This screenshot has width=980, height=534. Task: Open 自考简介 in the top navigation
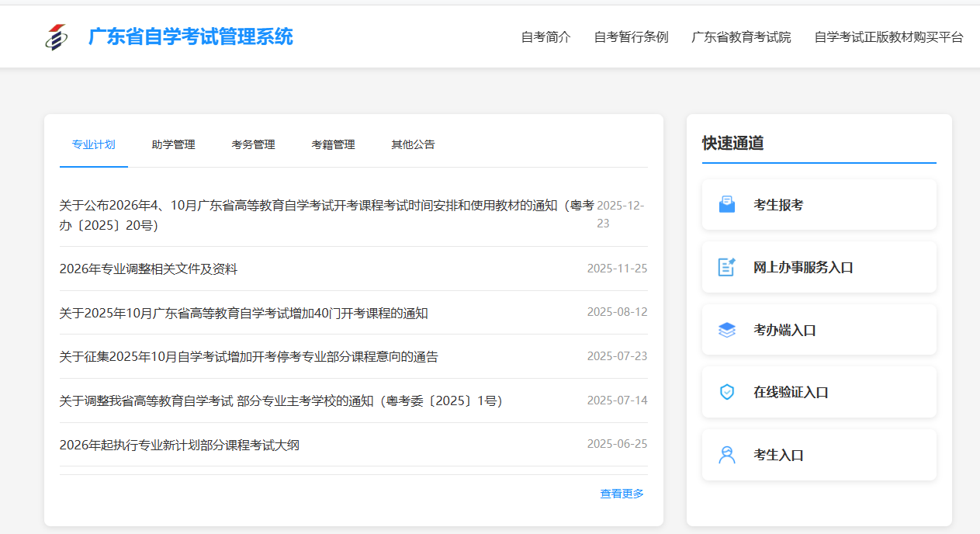pyautogui.click(x=545, y=37)
